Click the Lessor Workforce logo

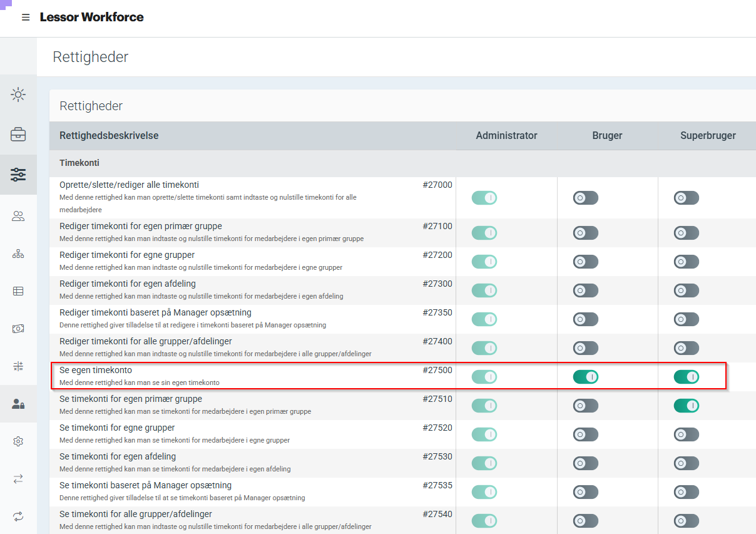(91, 18)
